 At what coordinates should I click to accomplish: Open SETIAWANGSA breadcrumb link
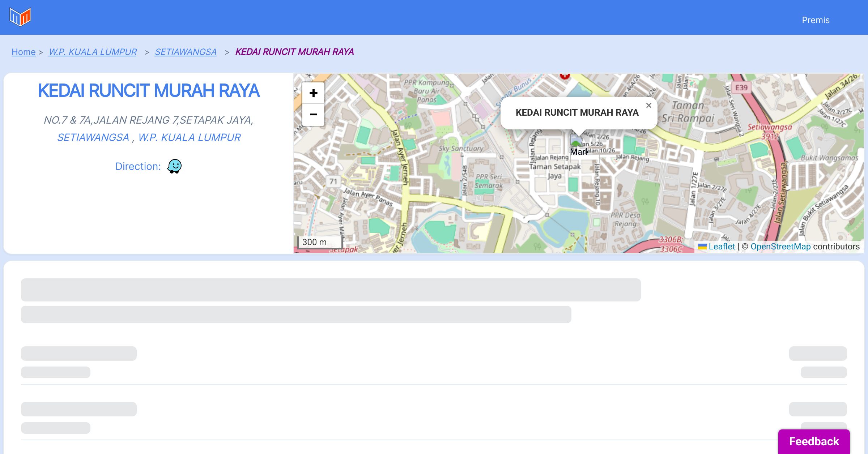(186, 52)
